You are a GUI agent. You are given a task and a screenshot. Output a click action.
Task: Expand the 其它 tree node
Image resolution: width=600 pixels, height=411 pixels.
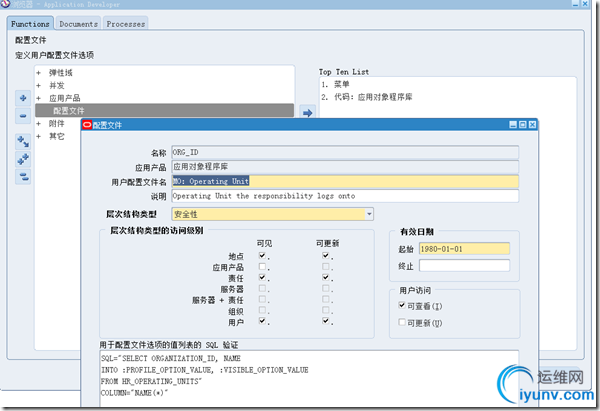(x=38, y=136)
